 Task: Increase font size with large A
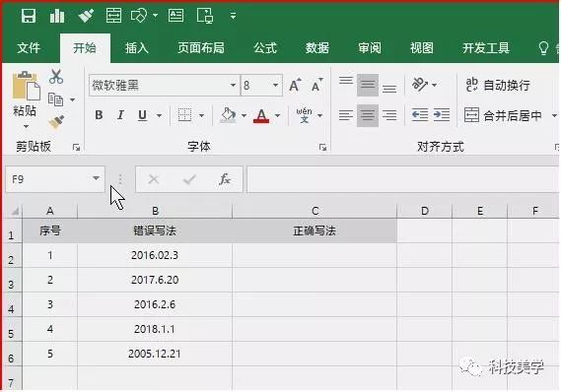pyautogui.click(x=295, y=85)
